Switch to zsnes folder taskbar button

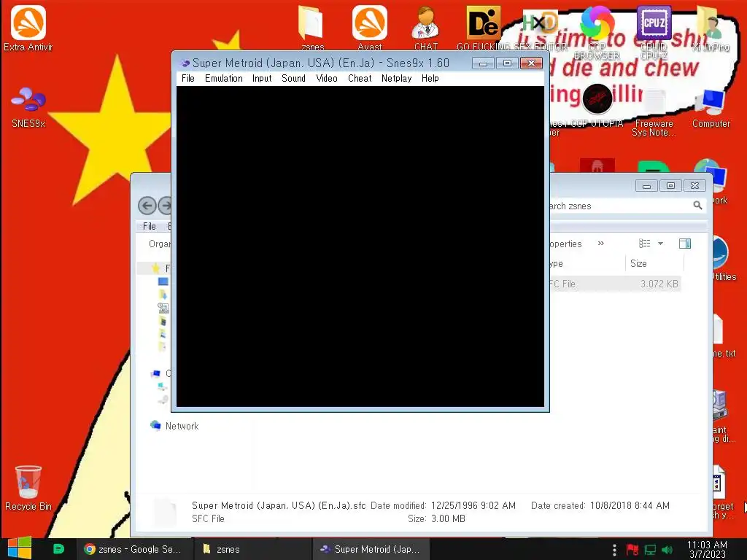(252, 549)
